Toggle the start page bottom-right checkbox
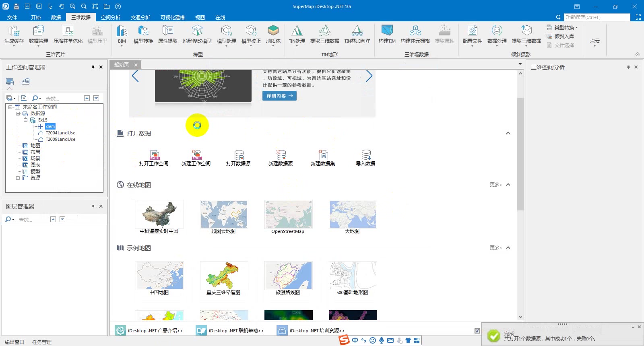 click(x=477, y=331)
